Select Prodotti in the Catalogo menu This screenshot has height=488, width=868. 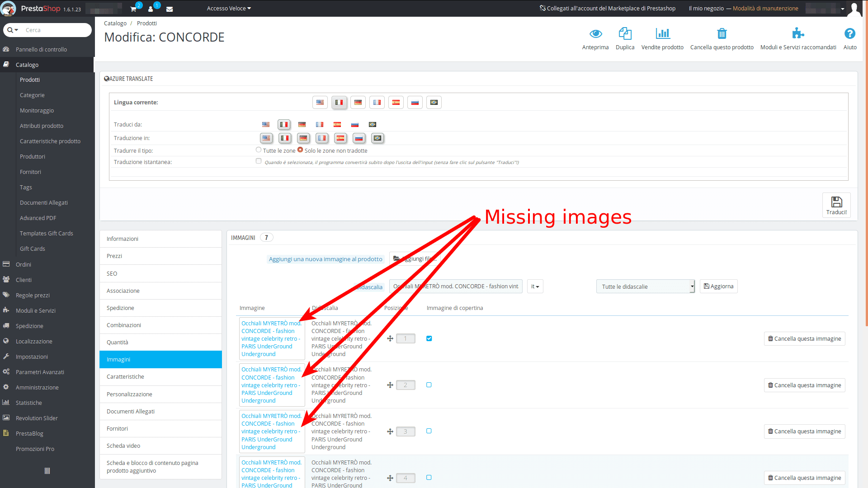(x=30, y=80)
